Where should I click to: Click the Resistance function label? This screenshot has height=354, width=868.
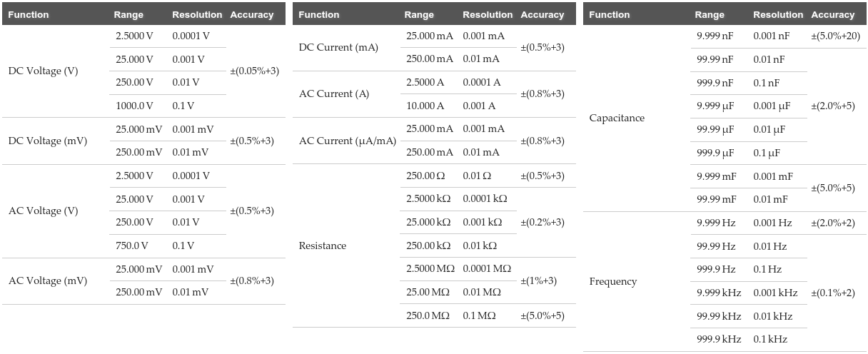click(x=323, y=246)
